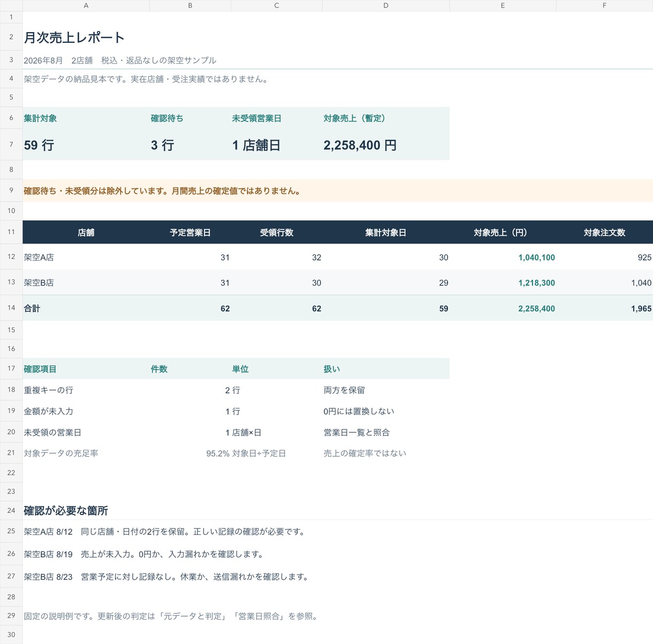Select column D header

(x=386, y=5)
